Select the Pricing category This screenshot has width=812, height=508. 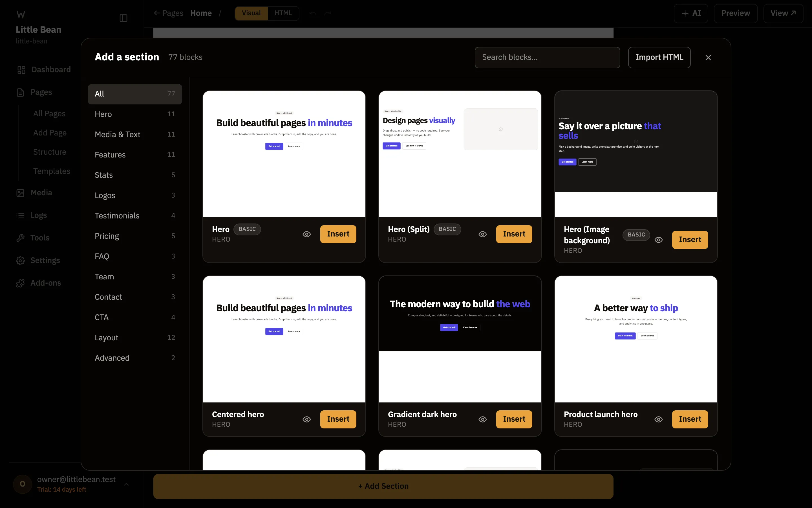pos(135,236)
